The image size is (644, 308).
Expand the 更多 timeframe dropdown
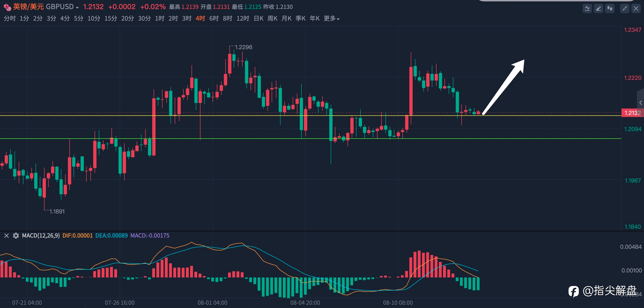coord(332,18)
